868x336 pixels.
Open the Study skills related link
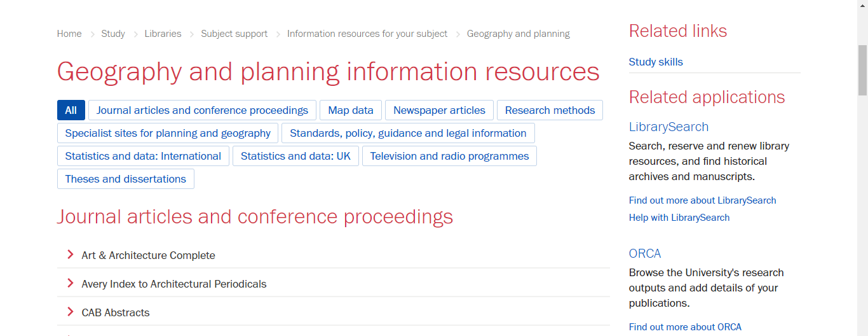[x=656, y=62]
